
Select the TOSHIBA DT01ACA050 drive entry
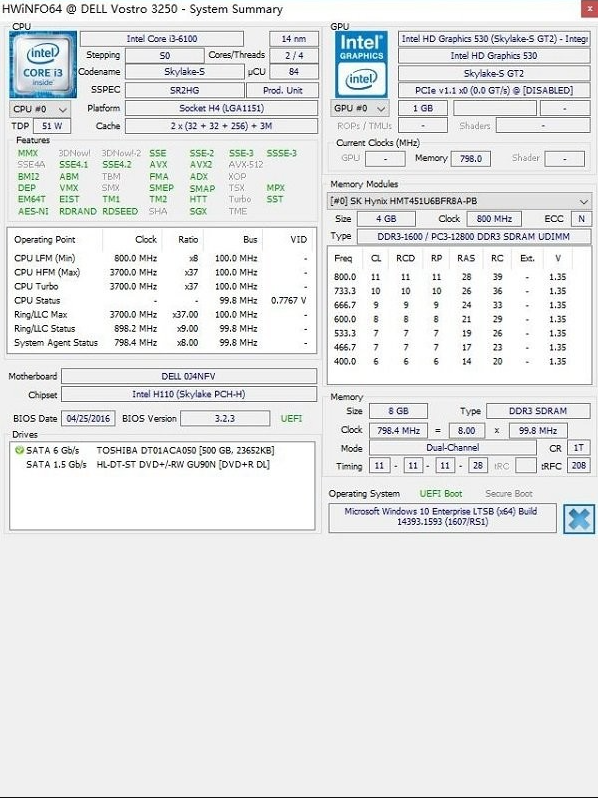click(x=186, y=450)
